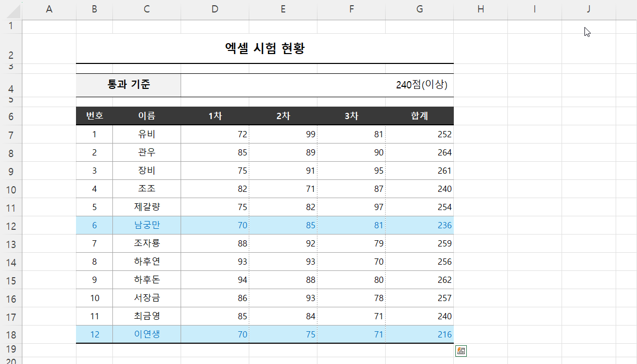This screenshot has height=364, width=637.
Task: Select the name cell 하후연
Action: coord(147,262)
